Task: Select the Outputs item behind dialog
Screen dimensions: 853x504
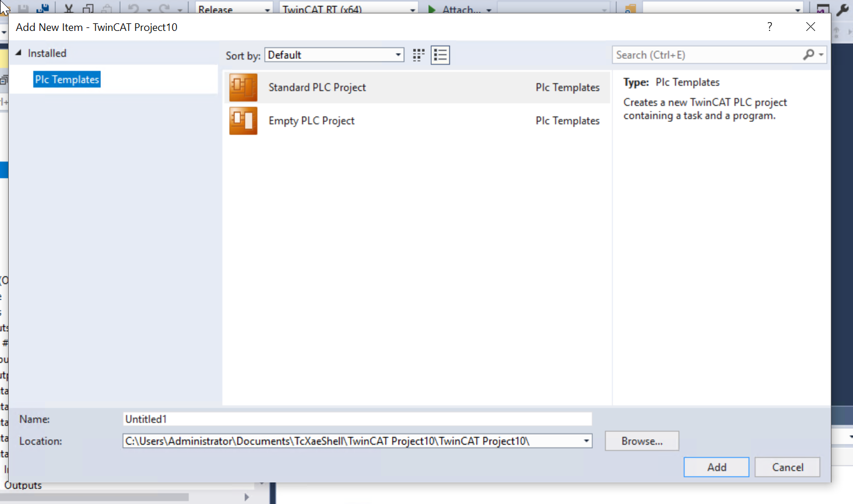Action: point(23,486)
